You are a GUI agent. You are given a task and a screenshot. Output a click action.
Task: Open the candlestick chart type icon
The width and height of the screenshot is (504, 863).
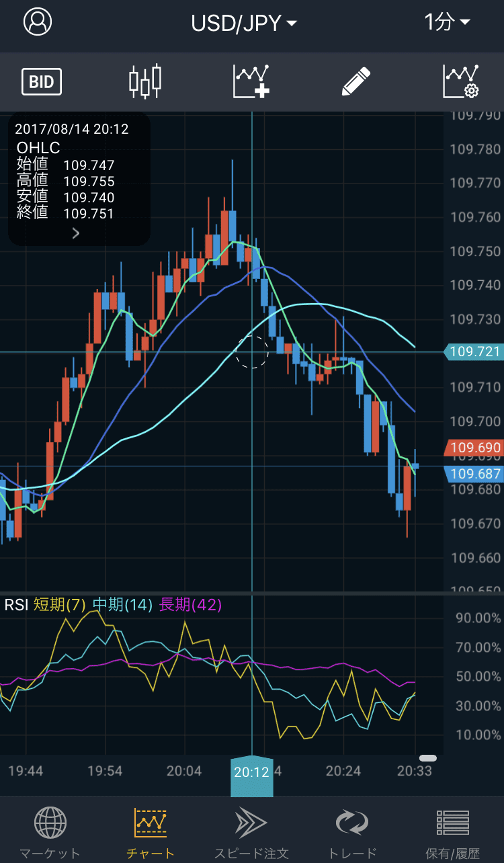[146, 82]
